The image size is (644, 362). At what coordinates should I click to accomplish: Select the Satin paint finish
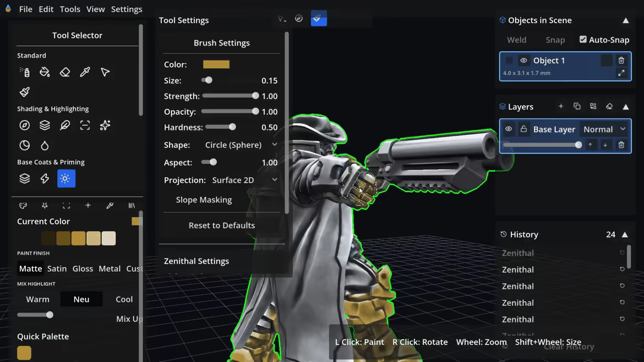pos(57,268)
